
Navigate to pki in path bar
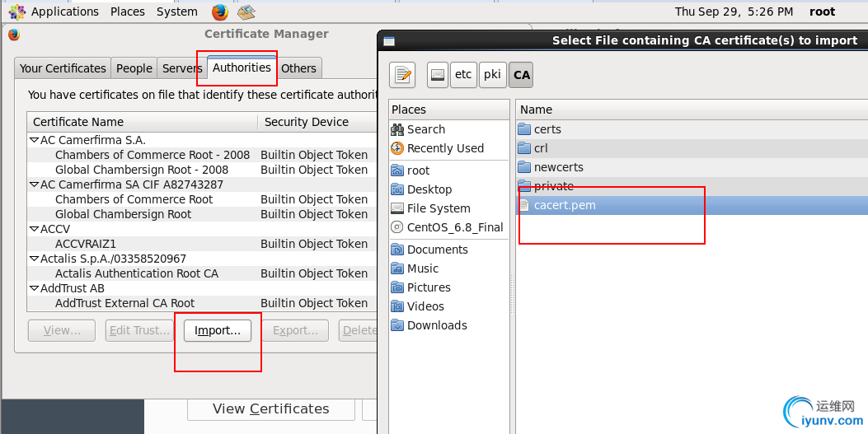[492, 75]
